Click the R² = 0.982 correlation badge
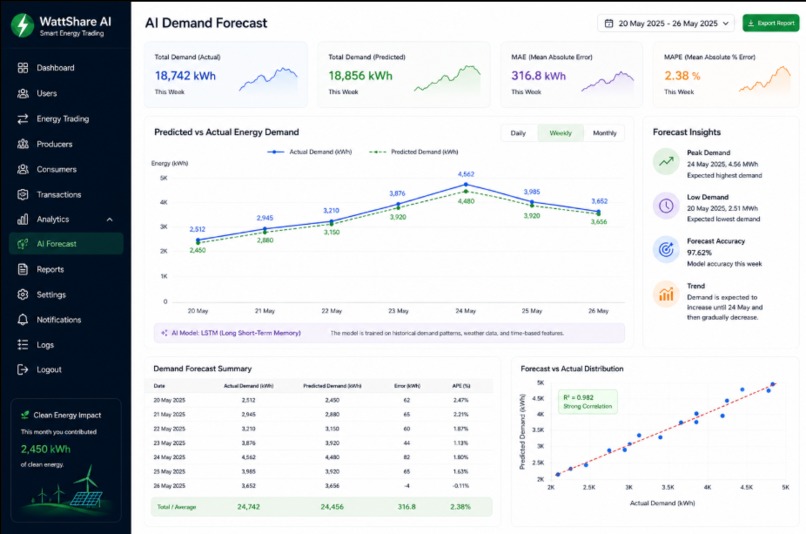Screen dimensions: 806x534 click(588, 401)
